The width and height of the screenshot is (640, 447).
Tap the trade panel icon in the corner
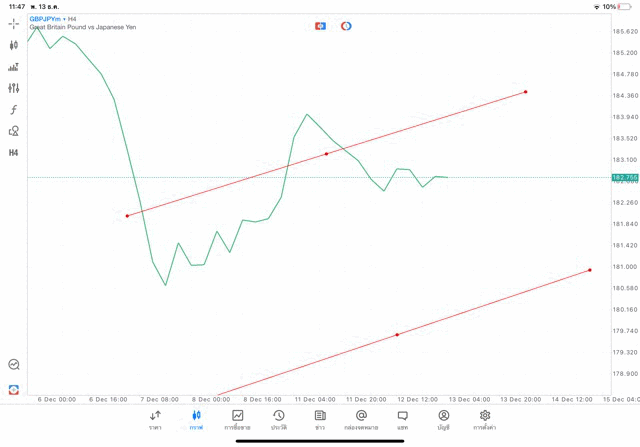[x=14, y=389]
